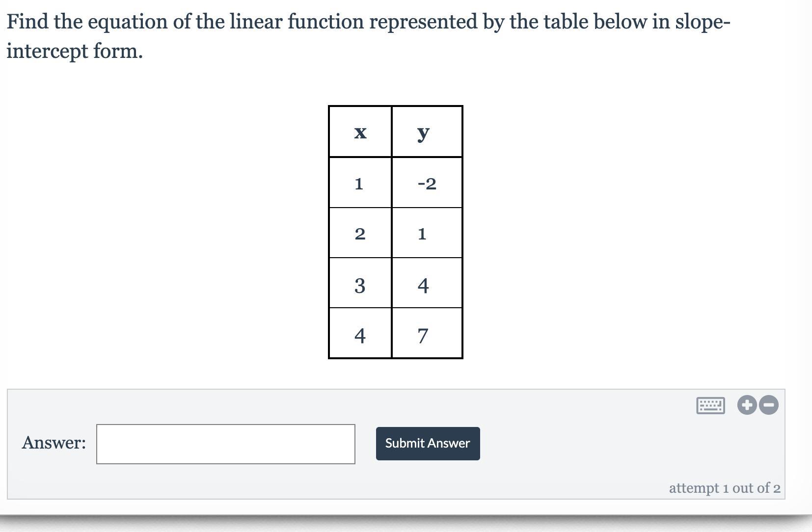Click the x-column cell containing 4
Viewport: 812px width, 532px height.
pos(360,335)
